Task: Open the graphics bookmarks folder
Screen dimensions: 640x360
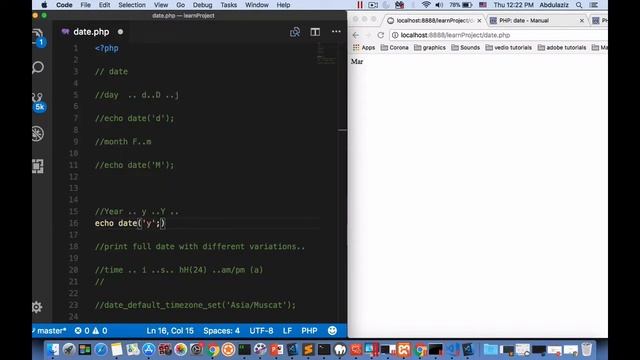Action: [x=429, y=47]
